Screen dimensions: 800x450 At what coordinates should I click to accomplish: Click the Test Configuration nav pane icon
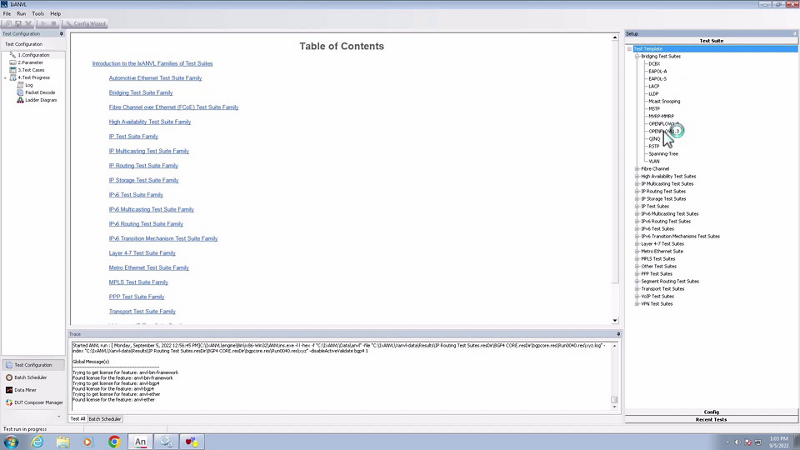point(9,365)
